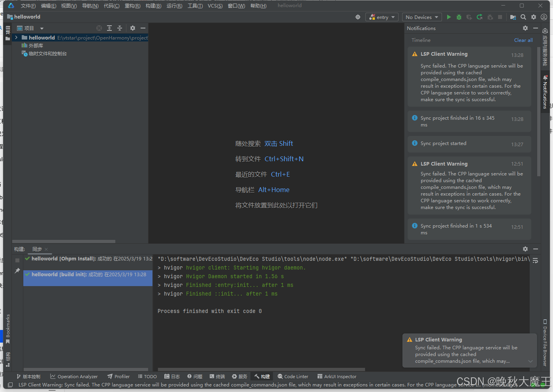Switch to the 同步 tab in build panel
The width and height of the screenshot is (553, 392).
[x=37, y=249]
